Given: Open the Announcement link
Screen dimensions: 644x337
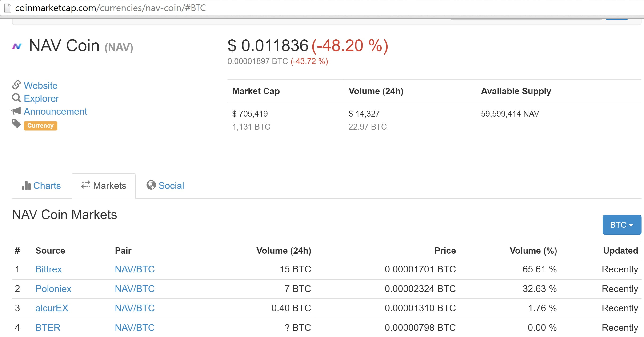Looking at the screenshot, I should [55, 112].
